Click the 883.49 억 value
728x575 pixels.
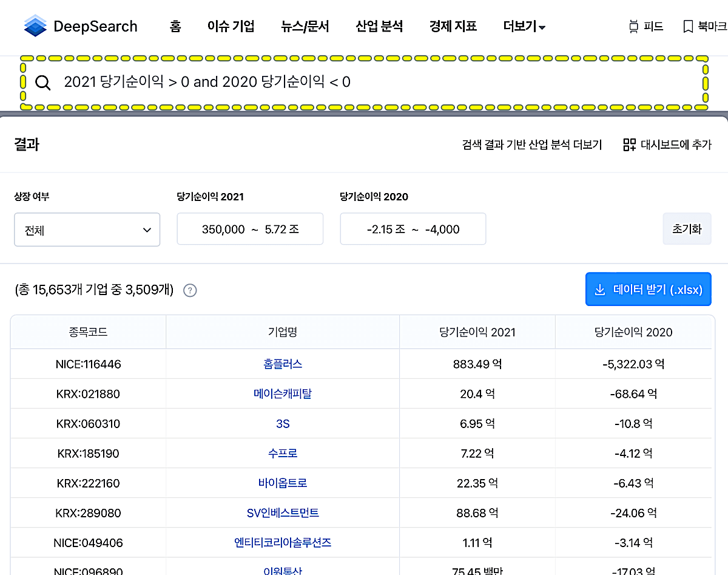click(x=477, y=364)
